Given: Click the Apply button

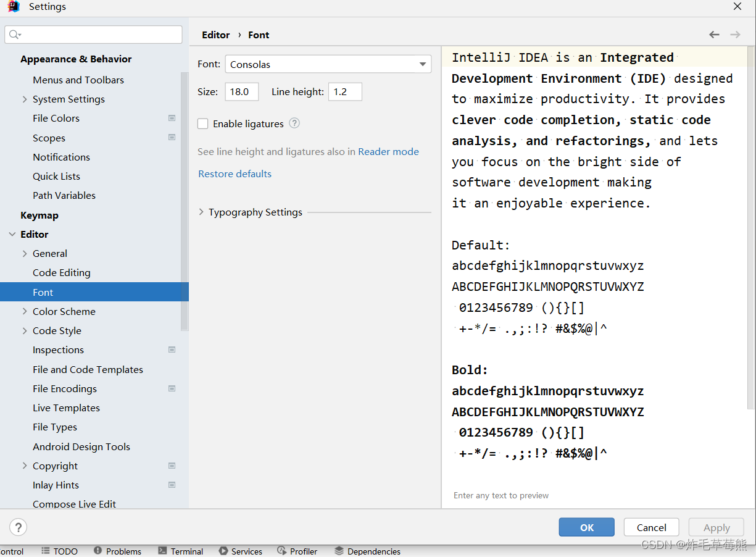Looking at the screenshot, I should tap(717, 527).
